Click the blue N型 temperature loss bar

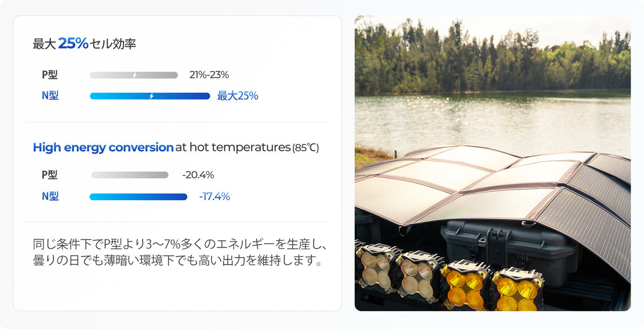tap(138, 197)
